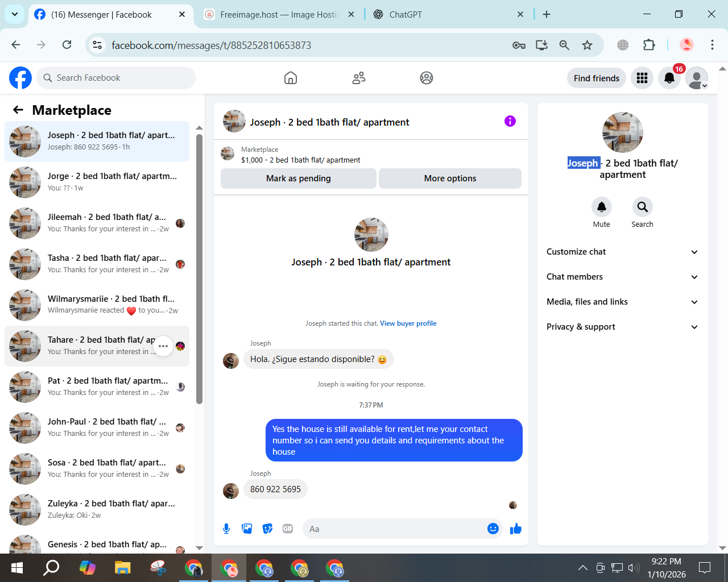Click the address bar URL

point(212,45)
